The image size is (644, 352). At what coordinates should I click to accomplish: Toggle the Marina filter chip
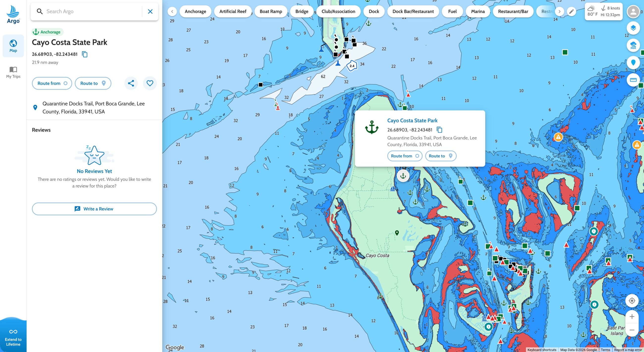478,11
